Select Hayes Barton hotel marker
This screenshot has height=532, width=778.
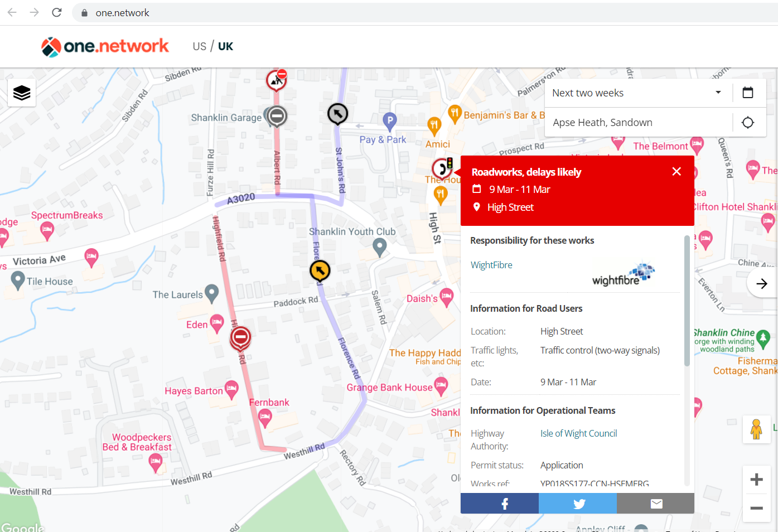click(x=231, y=389)
